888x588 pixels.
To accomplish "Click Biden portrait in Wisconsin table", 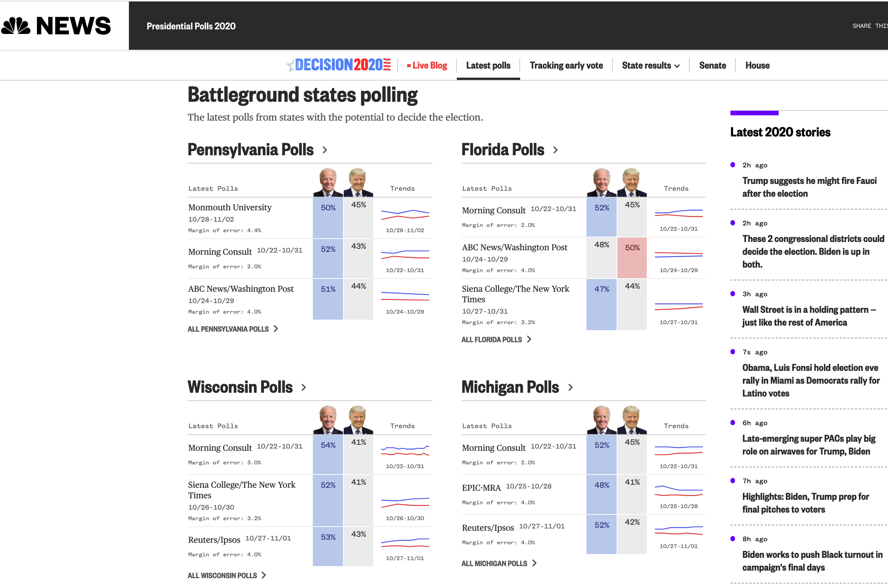I will pyautogui.click(x=328, y=420).
